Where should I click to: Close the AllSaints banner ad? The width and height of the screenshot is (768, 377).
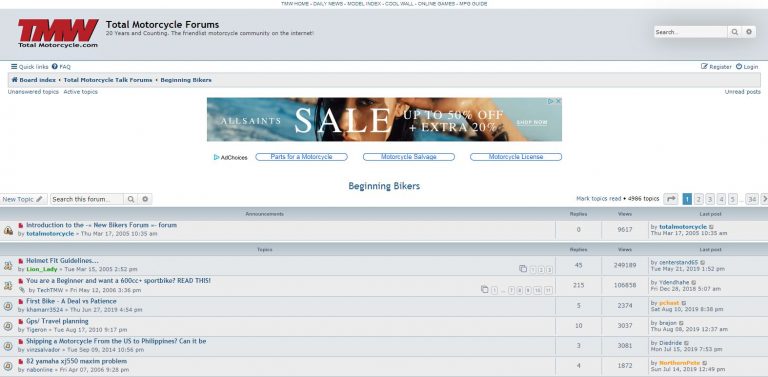pos(558,101)
